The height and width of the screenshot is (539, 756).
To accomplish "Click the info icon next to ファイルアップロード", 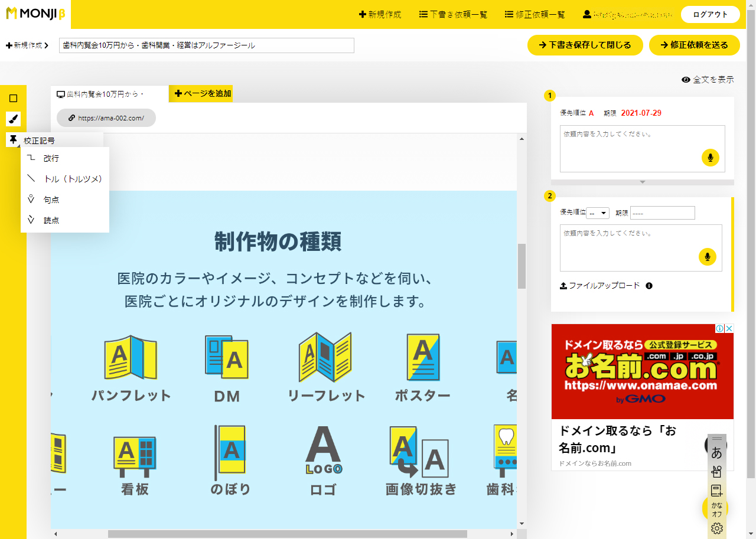I will click(650, 285).
